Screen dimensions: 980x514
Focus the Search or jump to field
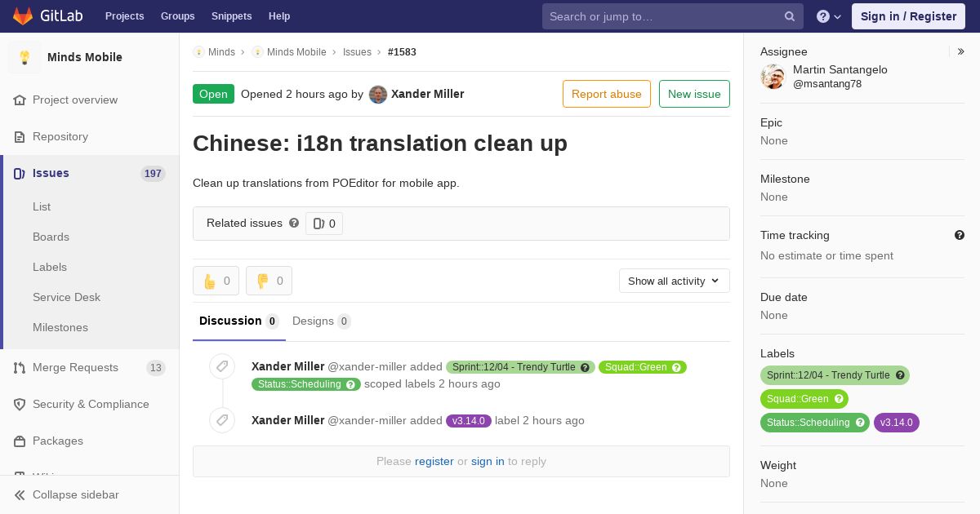click(673, 16)
